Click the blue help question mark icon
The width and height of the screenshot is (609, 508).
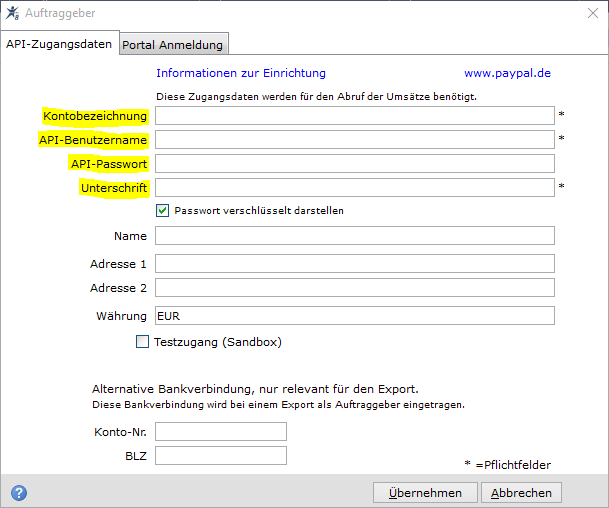(19, 493)
